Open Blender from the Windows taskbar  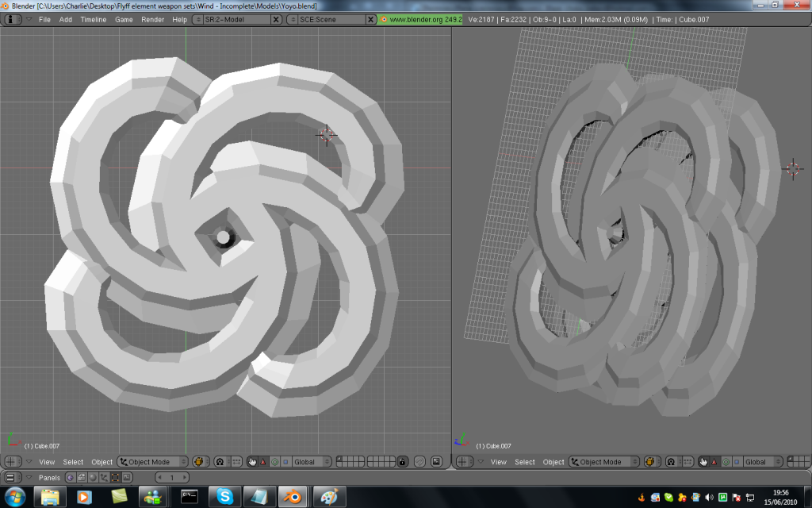(293, 497)
